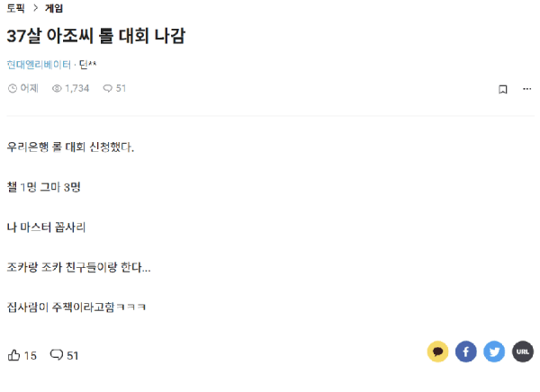
Task: Click the comment icon in the header row
Action: tap(107, 89)
